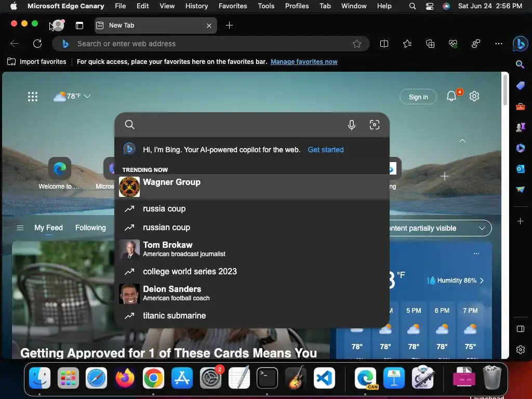The image size is (532, 399).
Task: Open Browser essentials heart icon
Action: [453, 44]
